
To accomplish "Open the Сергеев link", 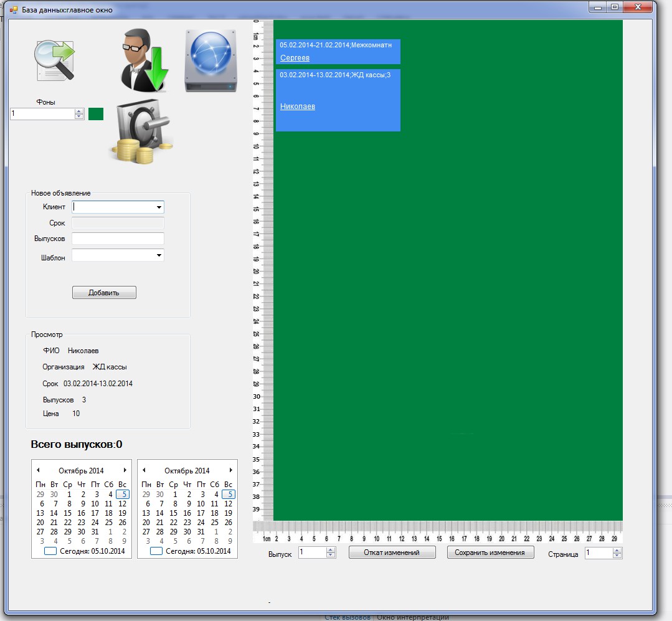I will [x=295, y=58].
